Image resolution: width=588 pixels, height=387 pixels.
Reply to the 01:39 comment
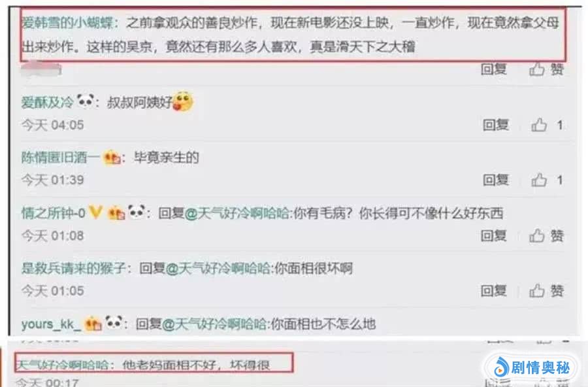pos(496,180)
